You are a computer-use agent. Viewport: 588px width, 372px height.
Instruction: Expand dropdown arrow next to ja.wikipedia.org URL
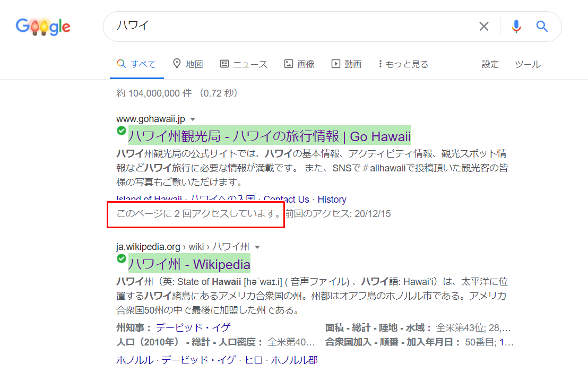point(257,247)
